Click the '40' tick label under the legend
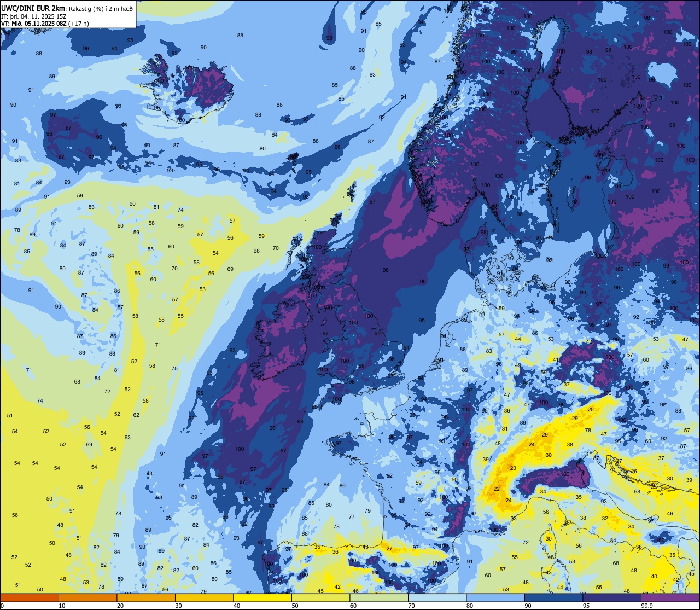 (237, 606)
